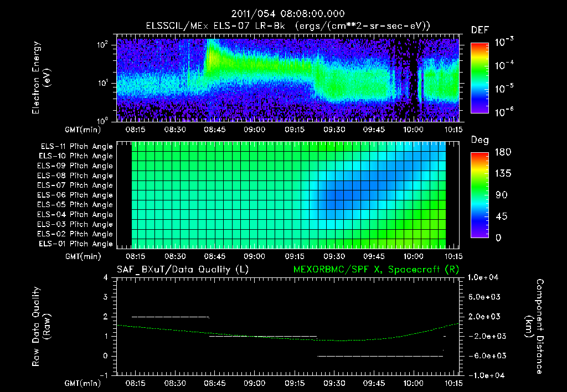Click '09:00' under the pitch angle panel
This screenshot has width=567, height=392.
255,256
